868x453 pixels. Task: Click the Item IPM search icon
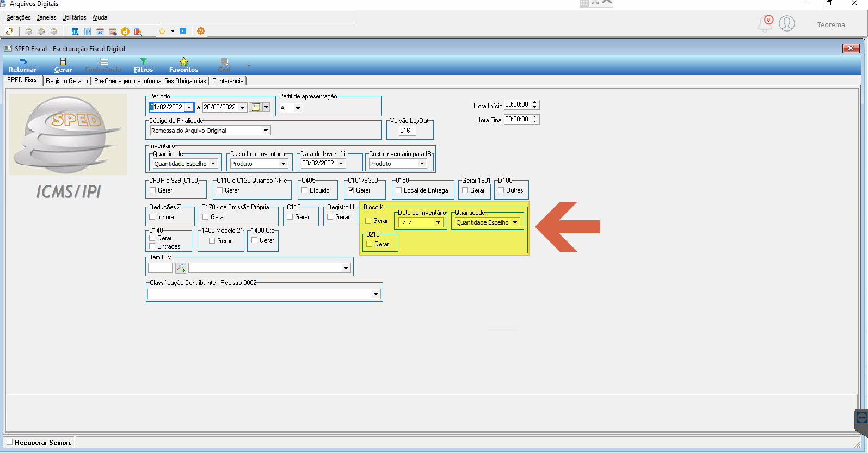point(181,268)
